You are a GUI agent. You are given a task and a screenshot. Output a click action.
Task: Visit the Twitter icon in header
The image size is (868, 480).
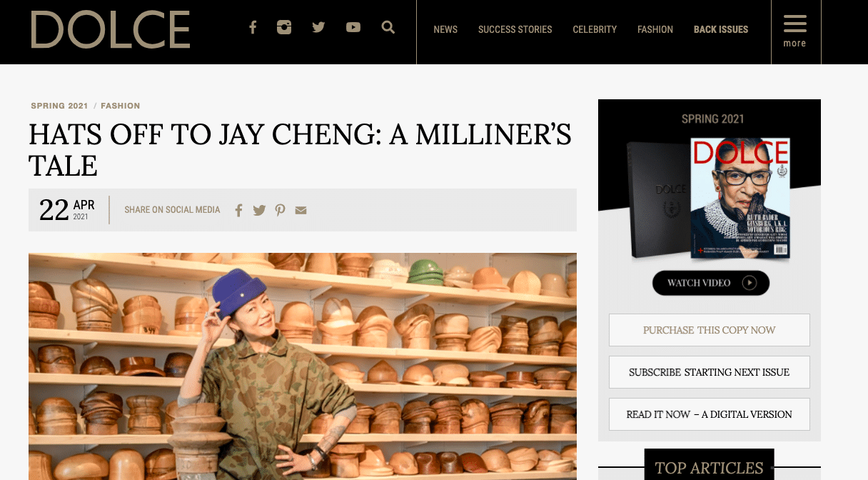(318, 27)
